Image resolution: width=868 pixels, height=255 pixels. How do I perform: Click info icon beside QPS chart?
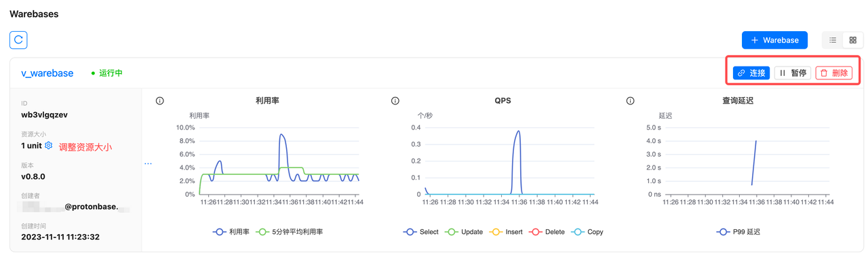[395, 101]
